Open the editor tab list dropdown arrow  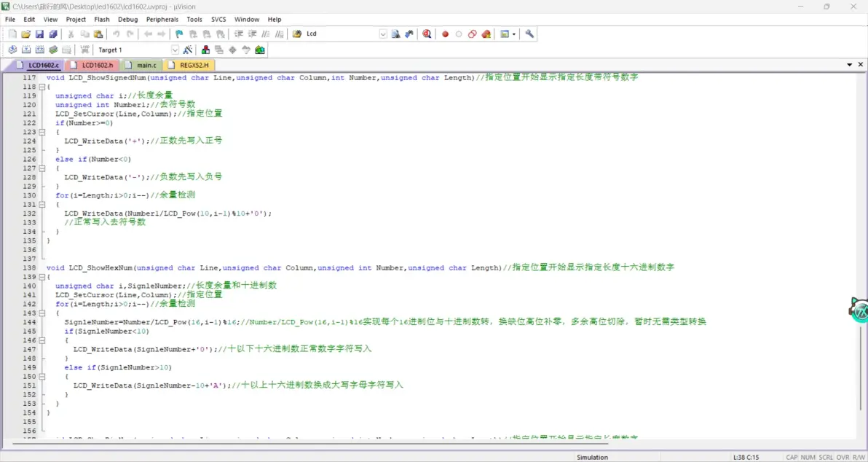[x=850, y=65]
